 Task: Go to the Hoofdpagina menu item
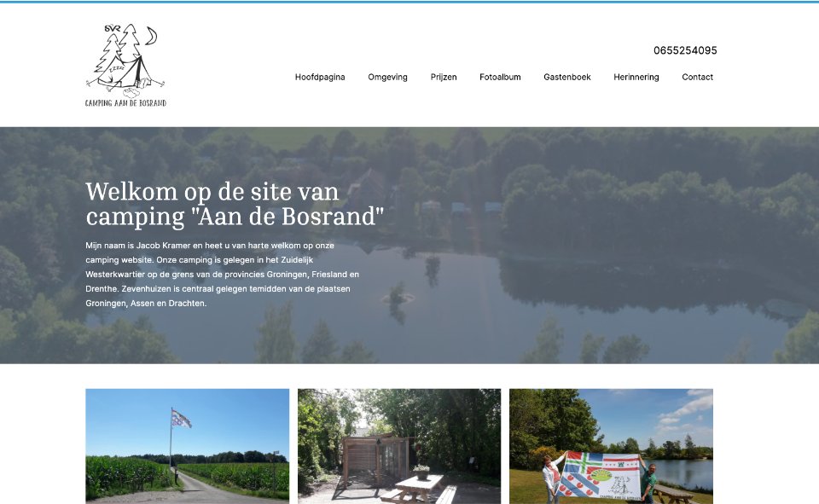(x=320, y=77)
